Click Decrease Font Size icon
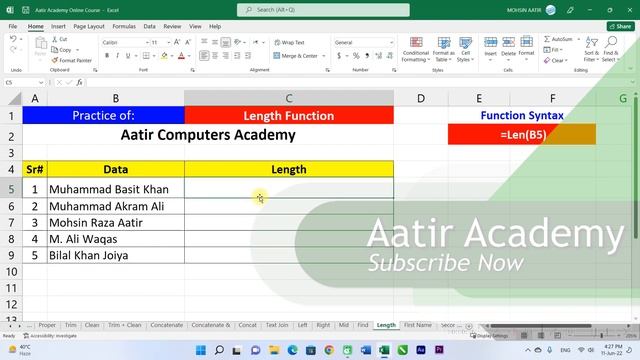Screen dimensions: 640x360 click(188, 42)
